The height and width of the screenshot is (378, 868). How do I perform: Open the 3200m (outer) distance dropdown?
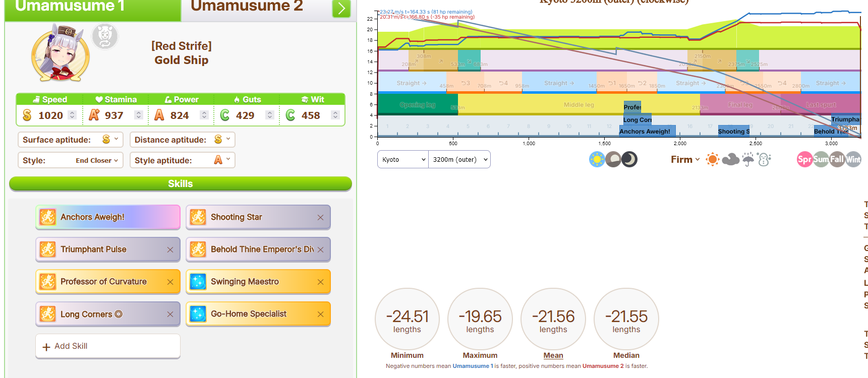point(459,159)
